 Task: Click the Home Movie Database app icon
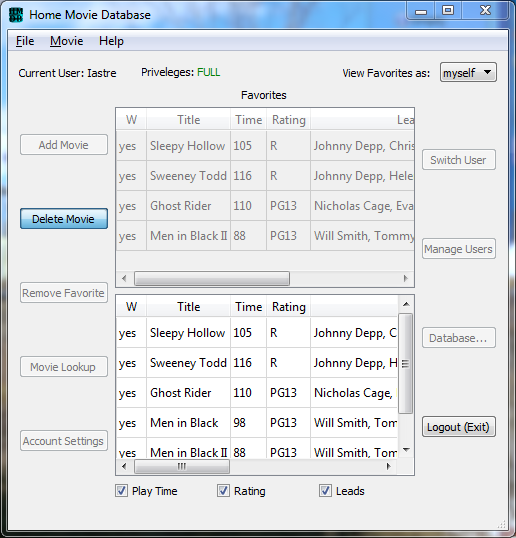pos(15,15)
